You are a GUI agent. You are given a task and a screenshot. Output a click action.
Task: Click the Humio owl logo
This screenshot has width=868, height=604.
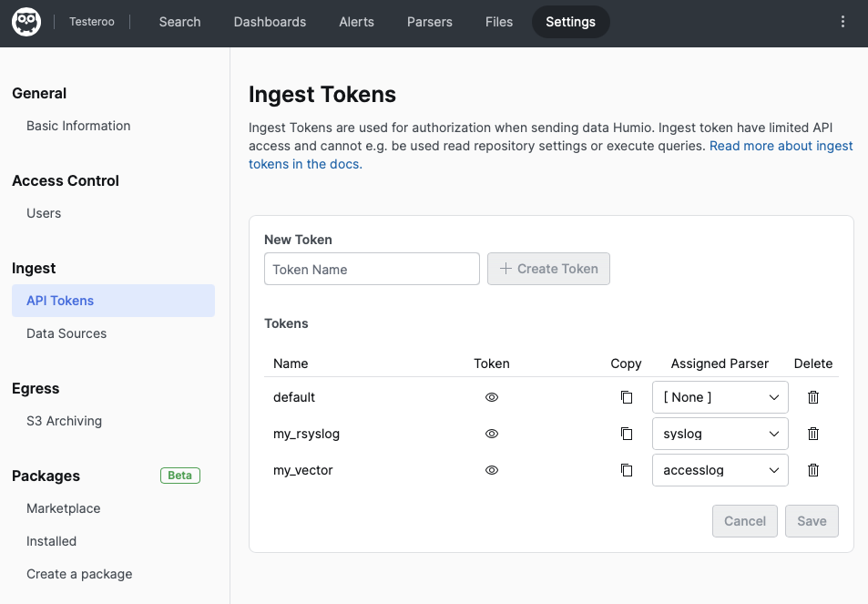tap(26, 21)
